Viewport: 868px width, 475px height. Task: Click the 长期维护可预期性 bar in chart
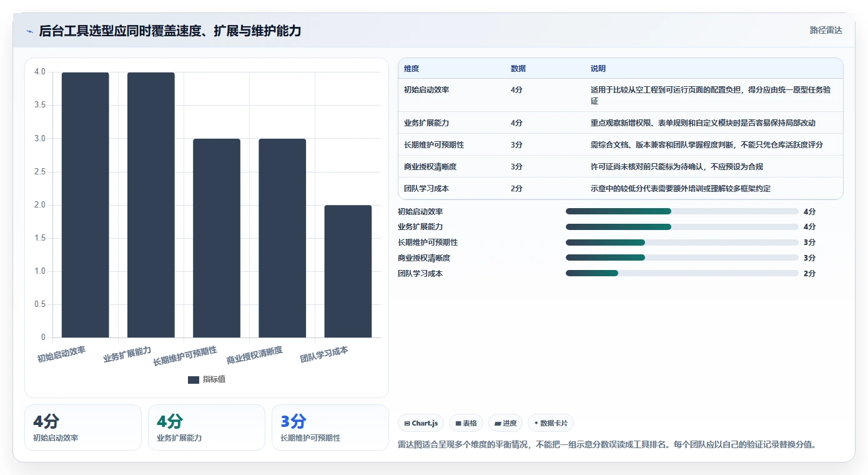coord(217,238)
